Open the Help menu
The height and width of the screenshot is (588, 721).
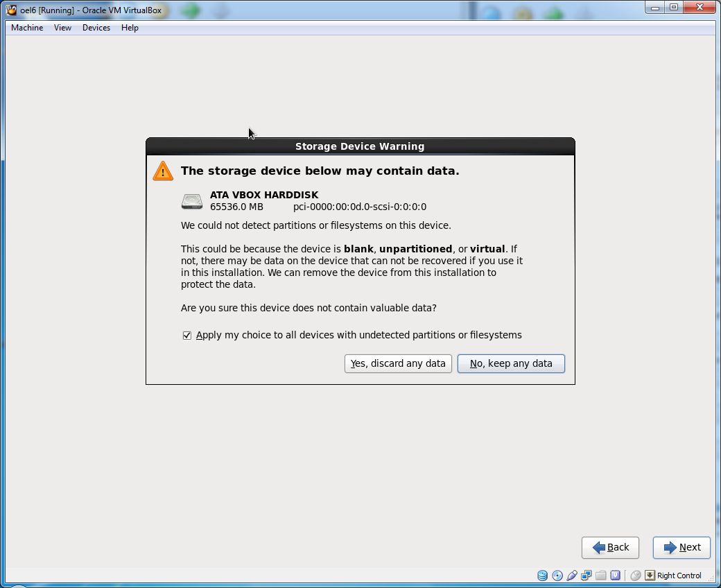(x=130, y=28)
